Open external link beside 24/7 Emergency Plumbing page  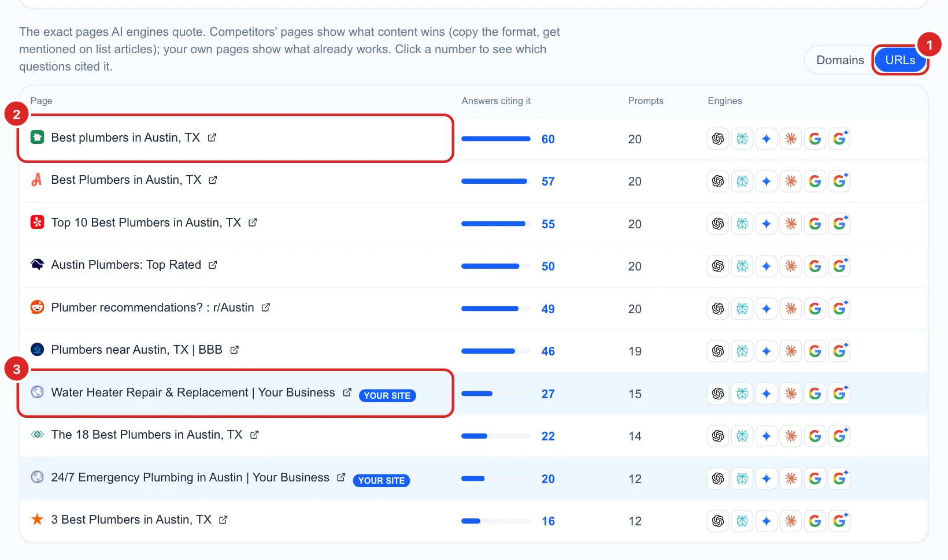341,477
